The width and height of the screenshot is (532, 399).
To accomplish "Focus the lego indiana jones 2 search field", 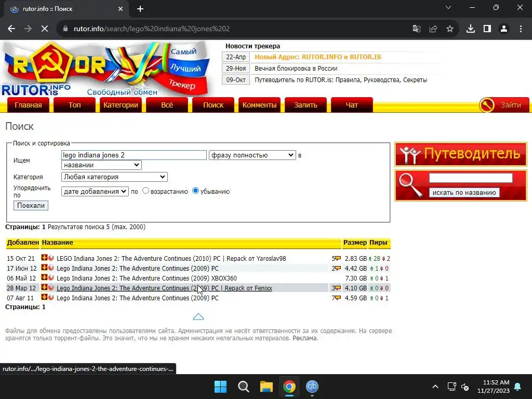I will (134, 155).
